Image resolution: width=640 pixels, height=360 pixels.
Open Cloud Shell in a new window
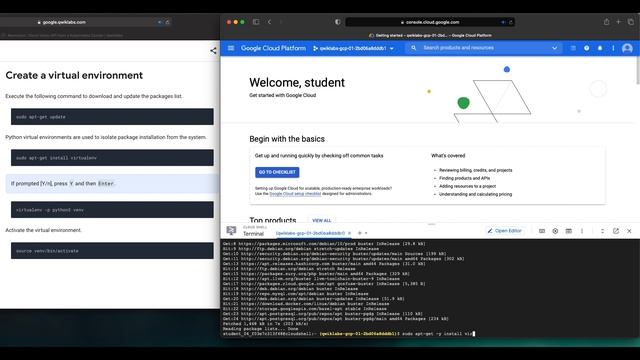(616, 231)
